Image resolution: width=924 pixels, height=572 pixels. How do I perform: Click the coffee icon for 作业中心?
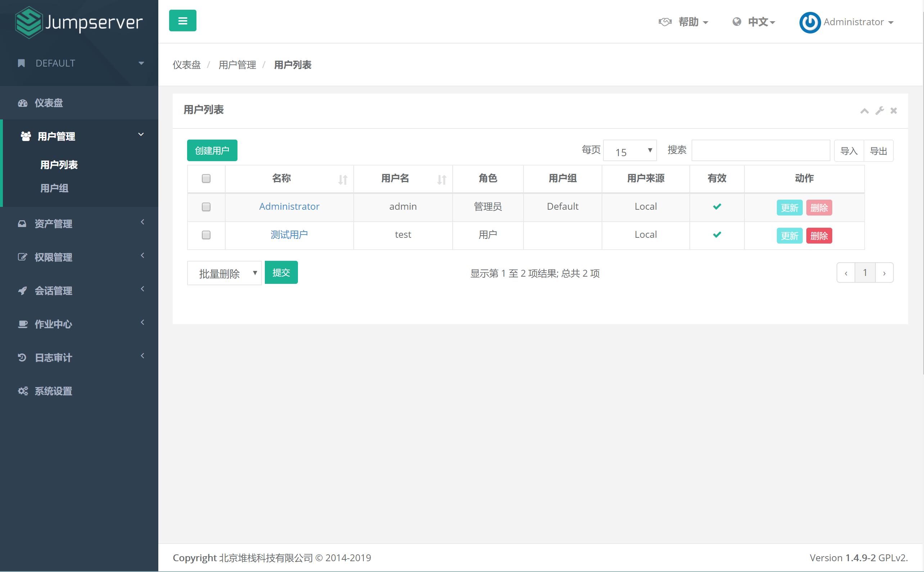coord(23,324)
